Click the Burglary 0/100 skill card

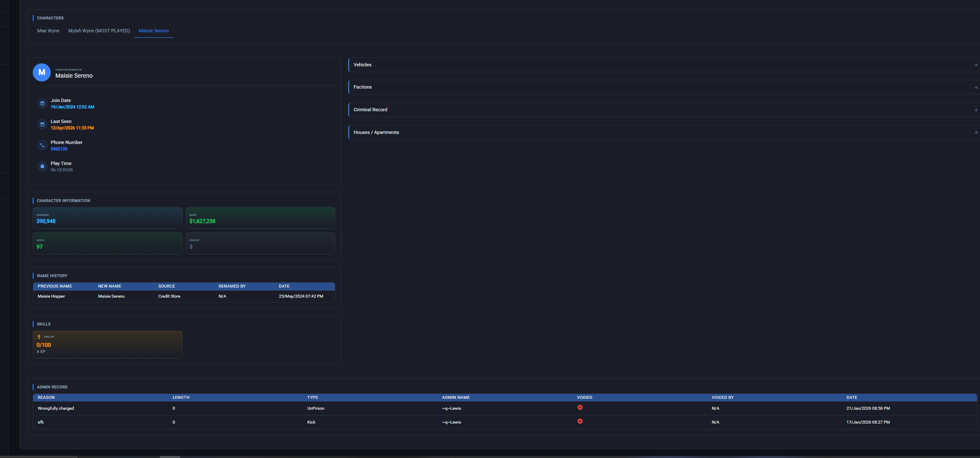(x=107, y=344)
